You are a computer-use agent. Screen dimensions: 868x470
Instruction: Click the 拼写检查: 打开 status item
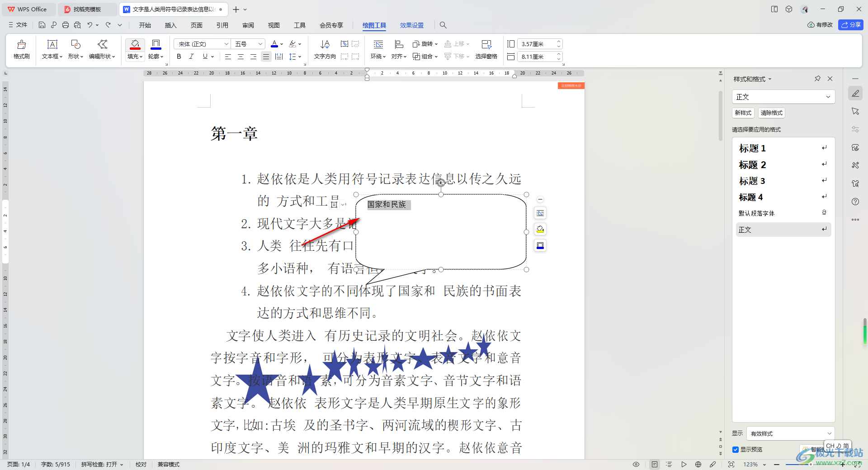[x=102, y=465]
